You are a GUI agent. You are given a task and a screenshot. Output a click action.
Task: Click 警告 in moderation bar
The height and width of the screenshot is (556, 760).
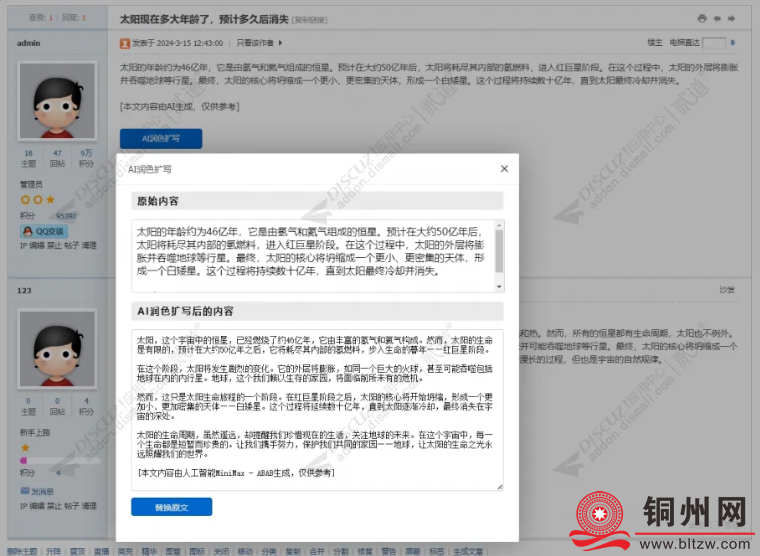pos(389,551)
